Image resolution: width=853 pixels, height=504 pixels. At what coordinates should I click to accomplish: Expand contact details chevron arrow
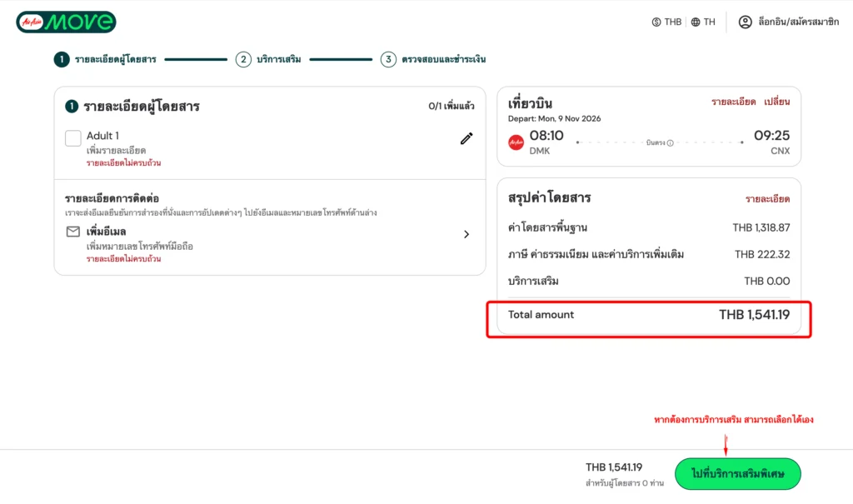point(466,234)
